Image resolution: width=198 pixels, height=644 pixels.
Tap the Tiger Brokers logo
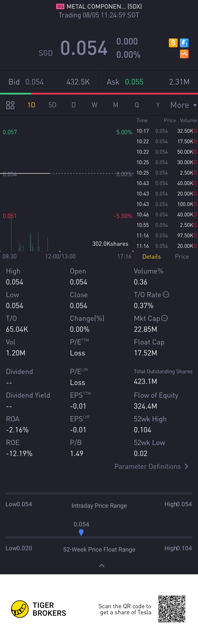(x=20, y=609)
